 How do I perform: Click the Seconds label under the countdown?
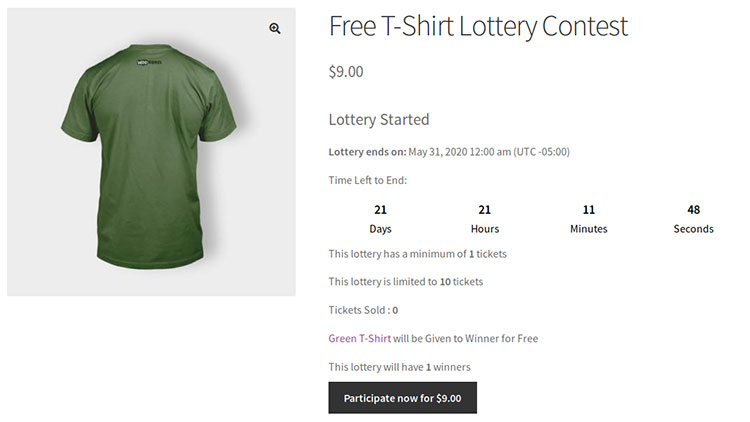pos(693,229)
